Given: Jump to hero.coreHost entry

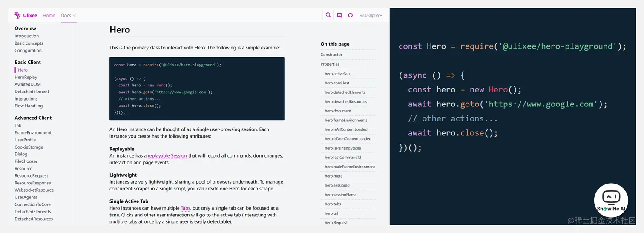Looking at the screenshot, I should [337, 83].
